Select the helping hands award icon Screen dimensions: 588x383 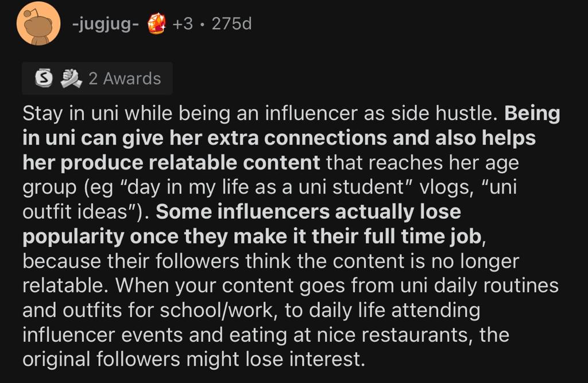[x=71, y=79]
